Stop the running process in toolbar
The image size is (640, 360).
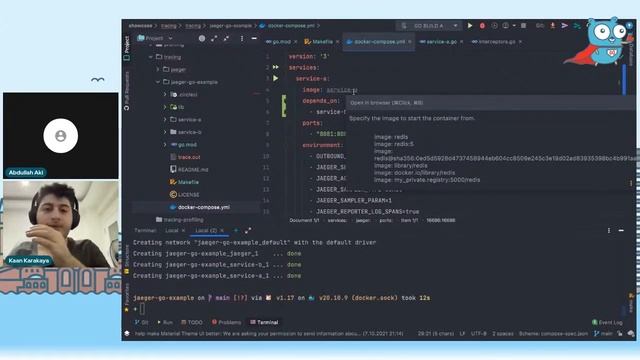(x=523, y=26)
